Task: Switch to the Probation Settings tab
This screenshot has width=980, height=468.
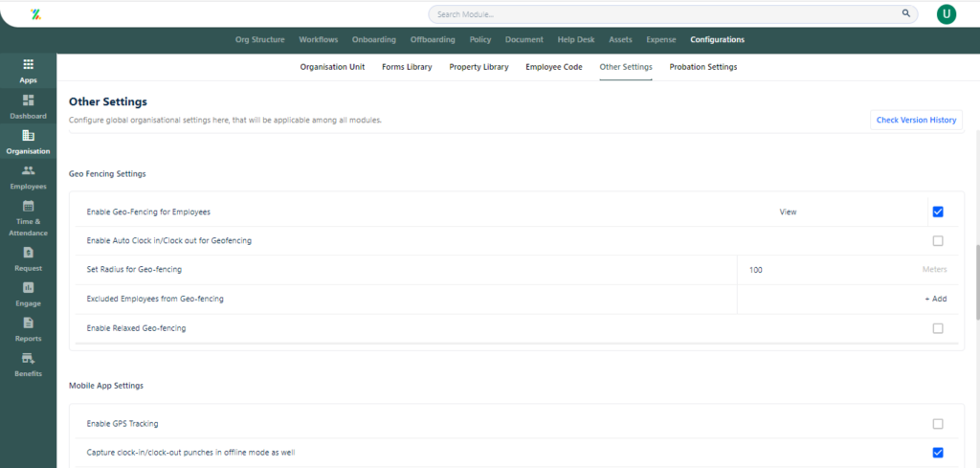Action: pos(703,67)
